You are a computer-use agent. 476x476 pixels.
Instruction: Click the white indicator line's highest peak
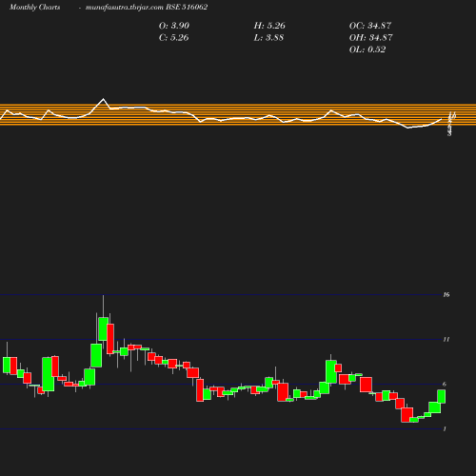click(x=103, y=99)
